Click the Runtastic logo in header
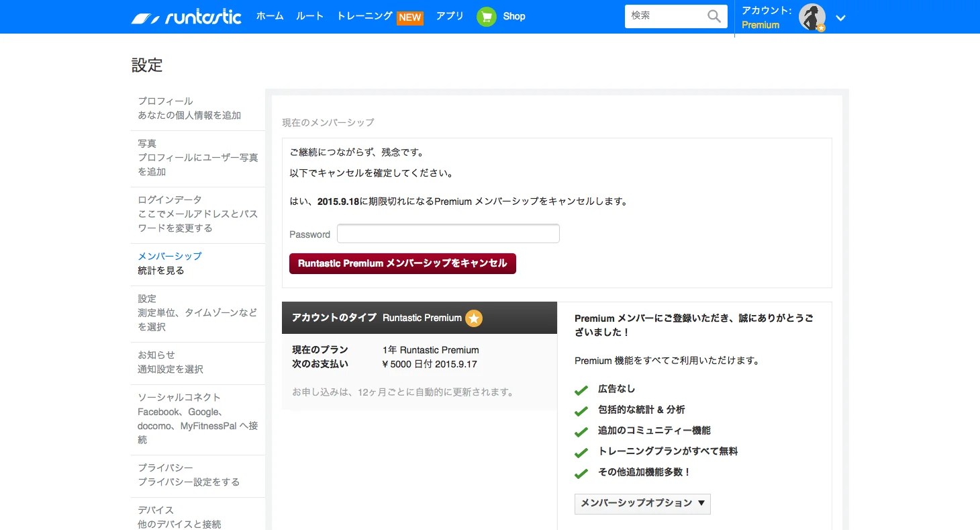980x530 pixels. [x=186, y=17]
